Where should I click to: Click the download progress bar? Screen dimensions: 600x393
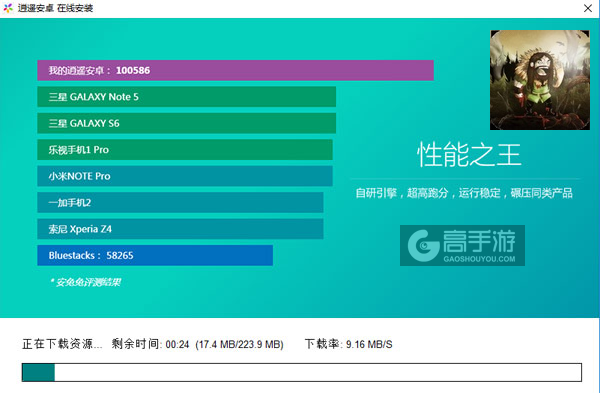[x=302, y=372]
